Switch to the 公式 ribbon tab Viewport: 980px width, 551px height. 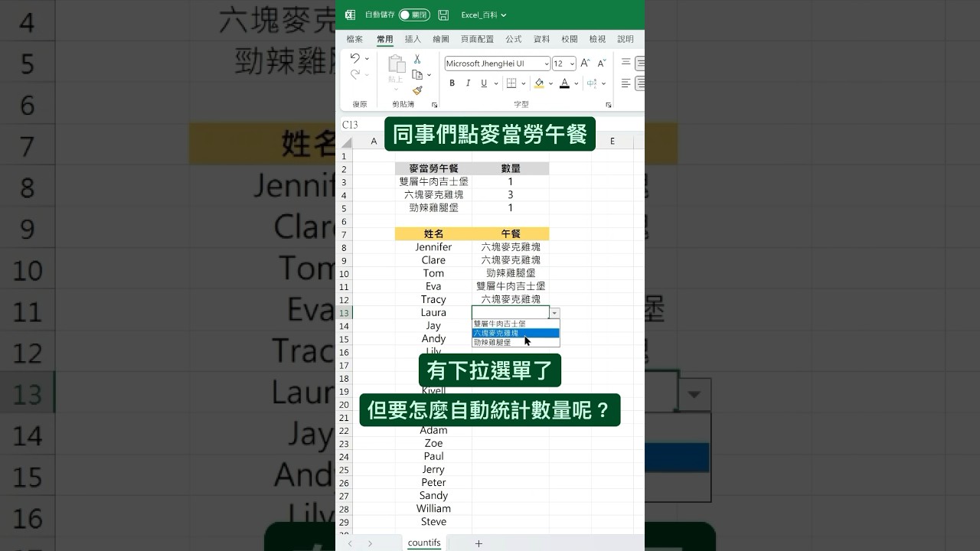(513, 39)
